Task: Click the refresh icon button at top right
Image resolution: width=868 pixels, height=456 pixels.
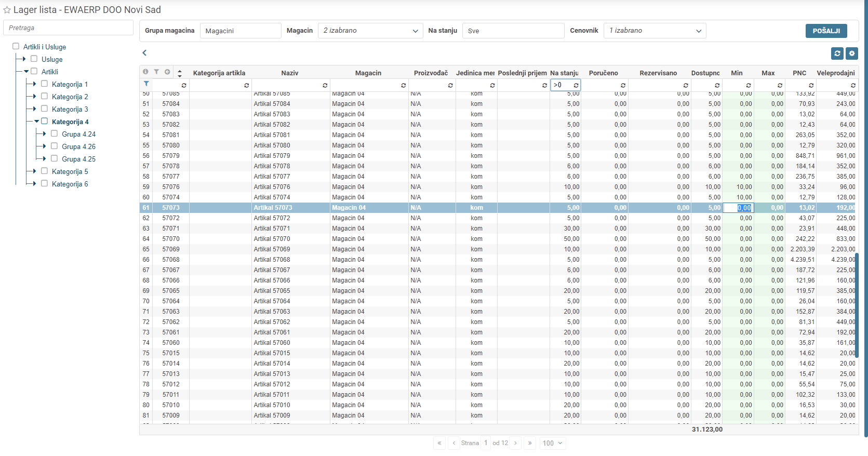Action: [837, 53]
